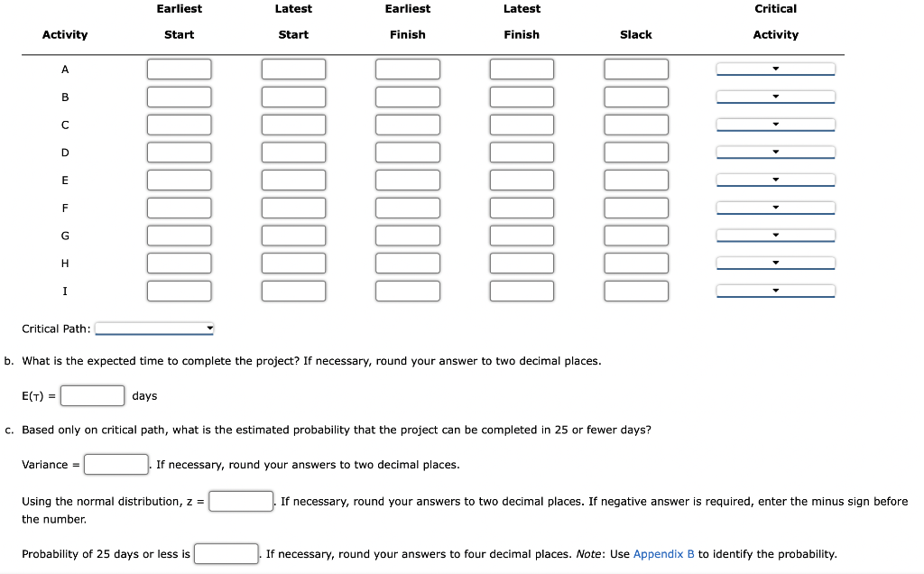
Task: Open the Critical Path dropdown
Action: (153, 328)
